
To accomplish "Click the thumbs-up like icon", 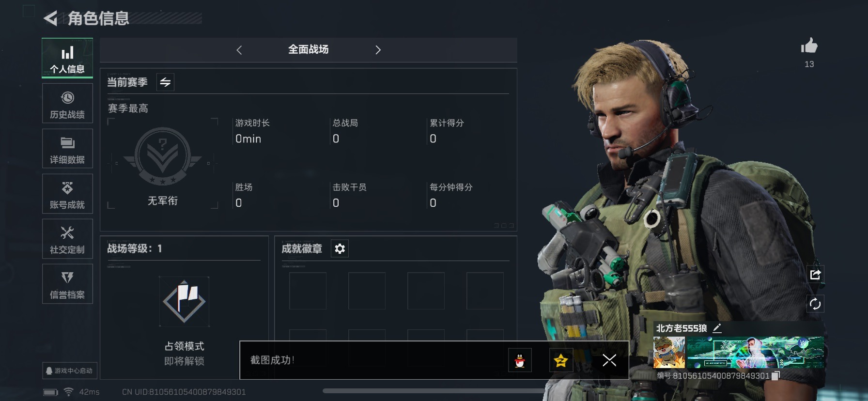I will pyautogui.click(x=809, y=46).
